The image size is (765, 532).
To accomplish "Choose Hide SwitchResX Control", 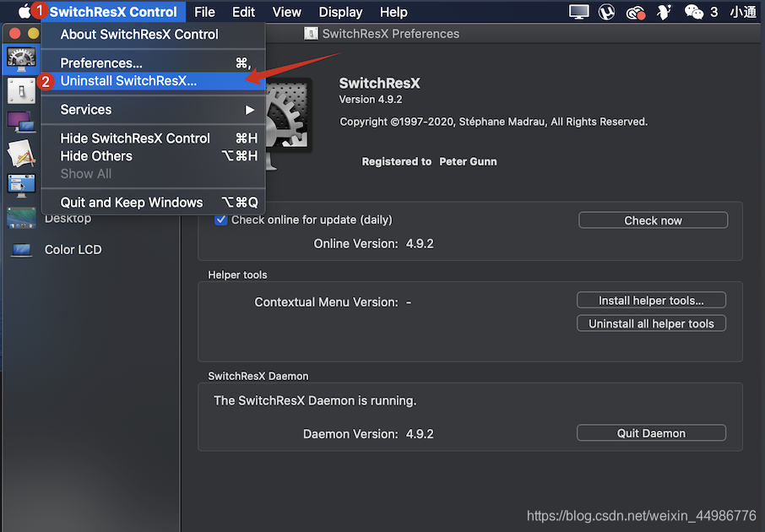I will [x=154, y=138].
